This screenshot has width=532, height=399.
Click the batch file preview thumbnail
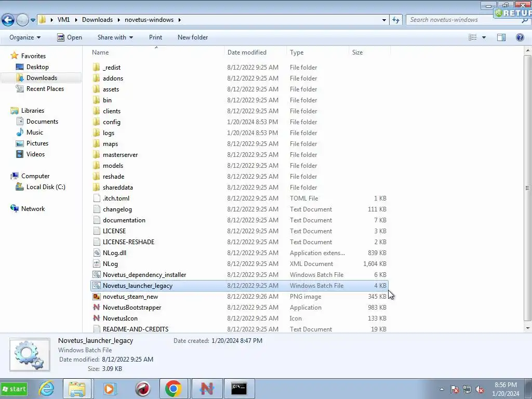[x=30, y=354]
